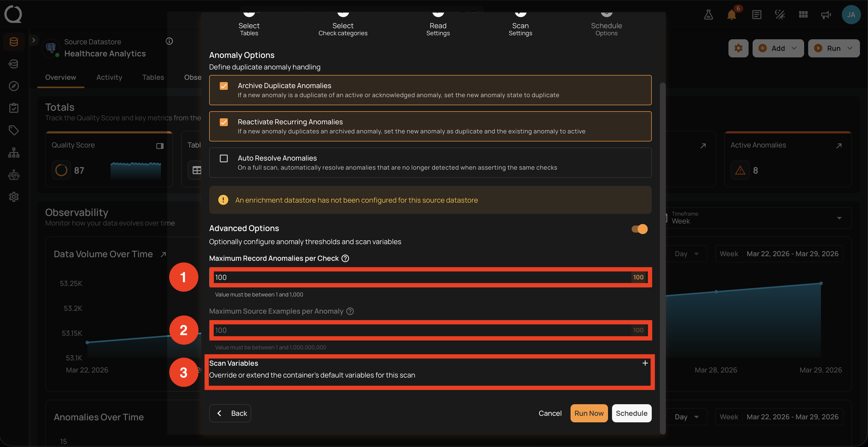The height and width of the screenshot is (447, 868).
Task: Turn off the Advanced Options toggle
Action: point(639,229)
